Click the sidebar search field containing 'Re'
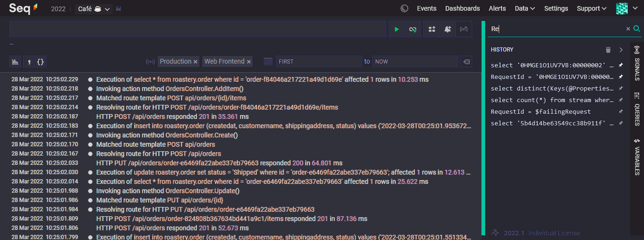Screen dimensions: 644x240 [556, 29]
